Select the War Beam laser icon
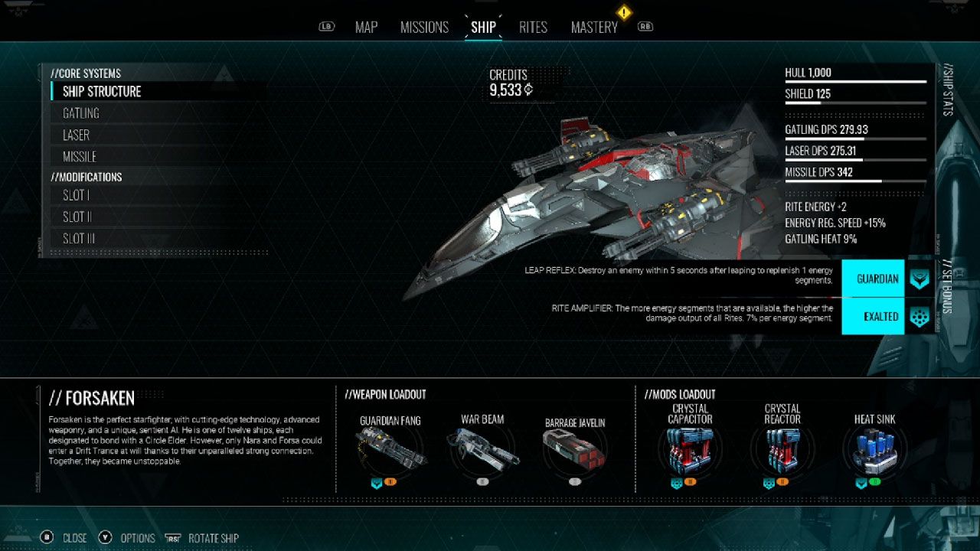 click(482, 452)
